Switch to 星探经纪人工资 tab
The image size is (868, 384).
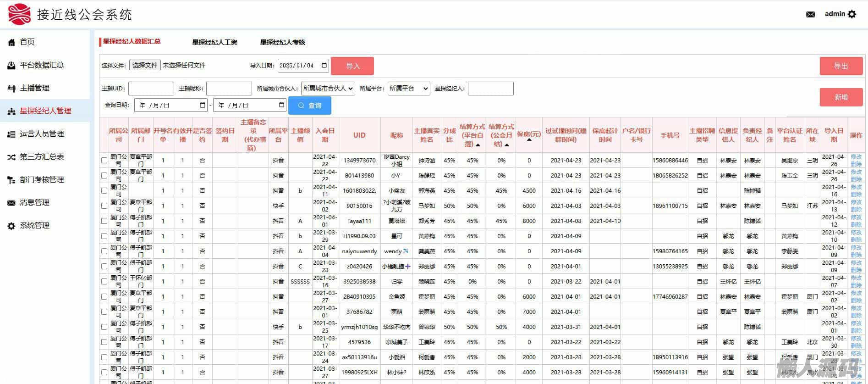pyautogui.click(x=214, y=42)
